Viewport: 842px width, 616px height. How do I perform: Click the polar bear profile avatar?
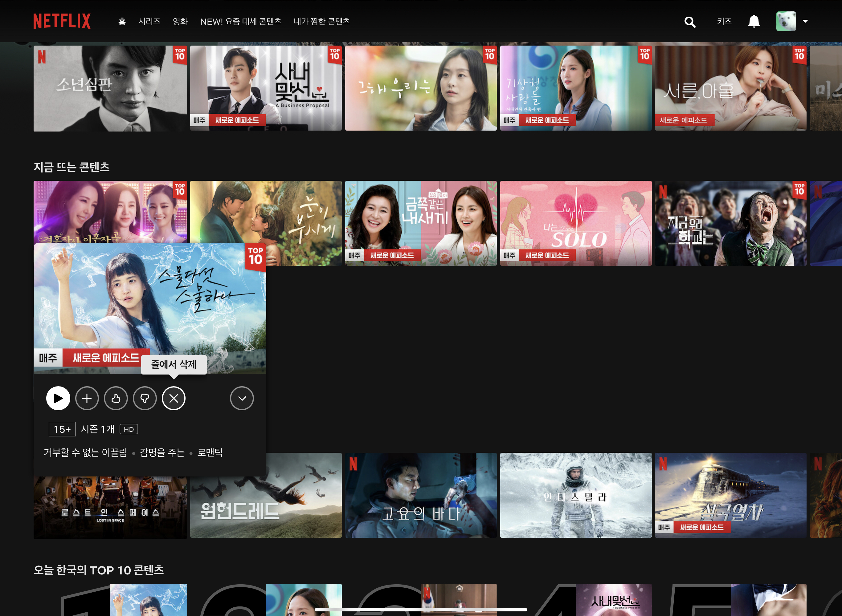pos(786,21)
